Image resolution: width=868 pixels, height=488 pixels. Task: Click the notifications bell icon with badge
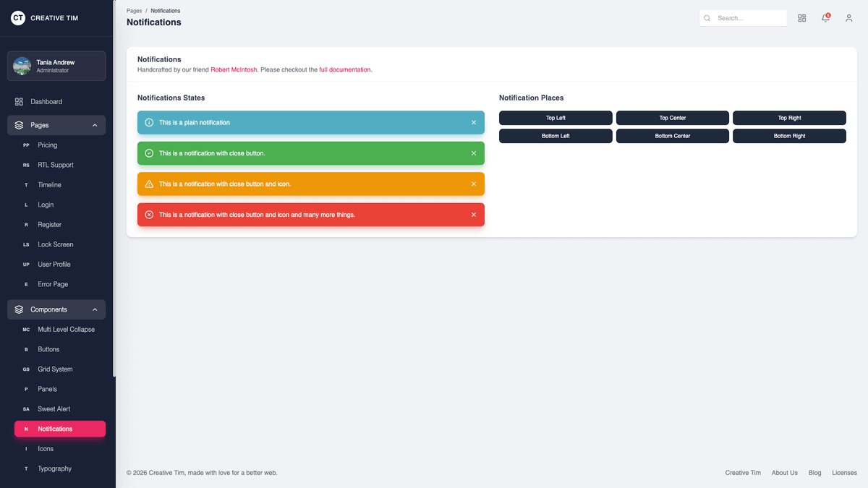[x=825, y=18]
